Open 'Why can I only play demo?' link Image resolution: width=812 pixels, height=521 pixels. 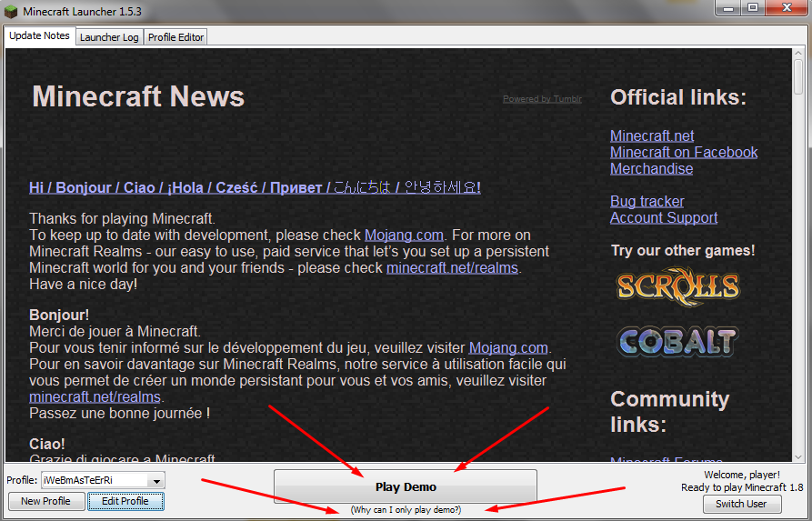pyautogui.click(x=406, y=510)
